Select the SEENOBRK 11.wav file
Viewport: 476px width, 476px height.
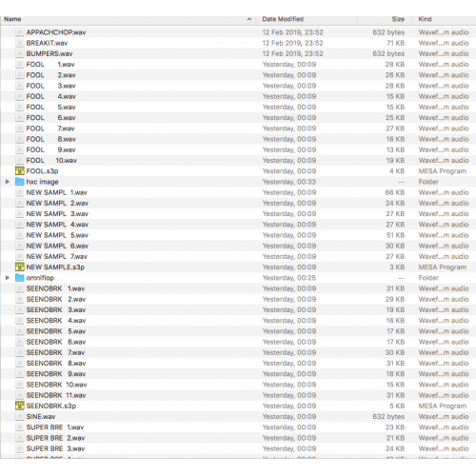[x=238, y=395]
